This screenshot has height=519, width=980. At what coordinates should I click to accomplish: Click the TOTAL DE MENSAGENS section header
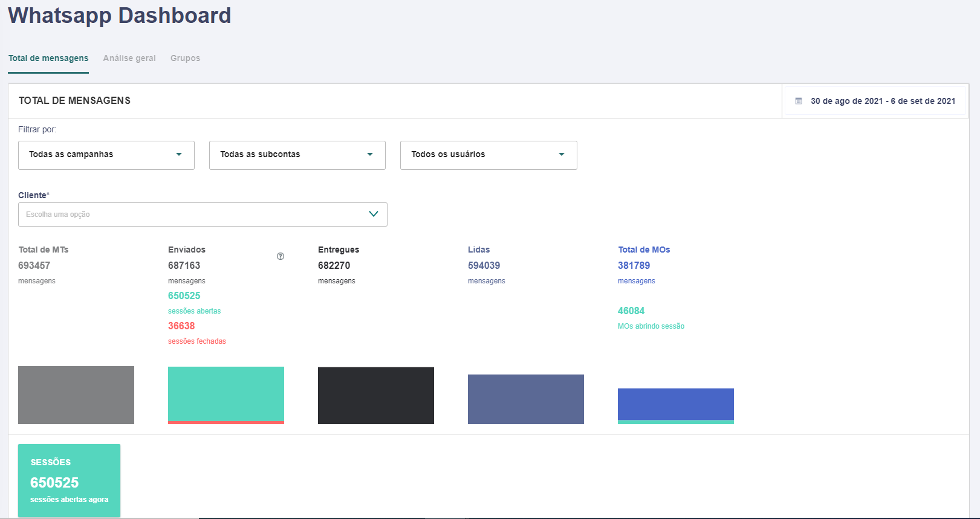click(x=74, y=101)
